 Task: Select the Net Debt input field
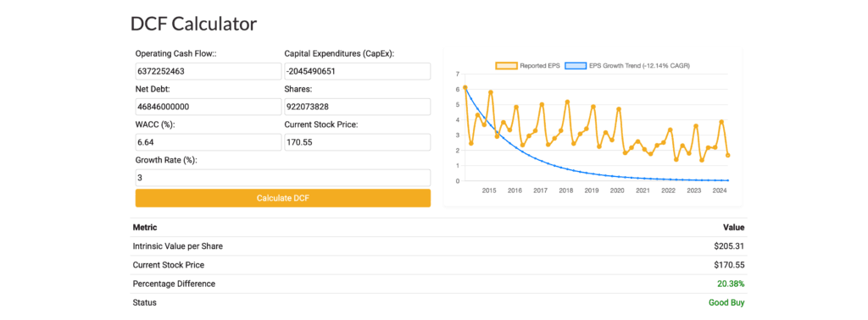(x=209, y=107)
